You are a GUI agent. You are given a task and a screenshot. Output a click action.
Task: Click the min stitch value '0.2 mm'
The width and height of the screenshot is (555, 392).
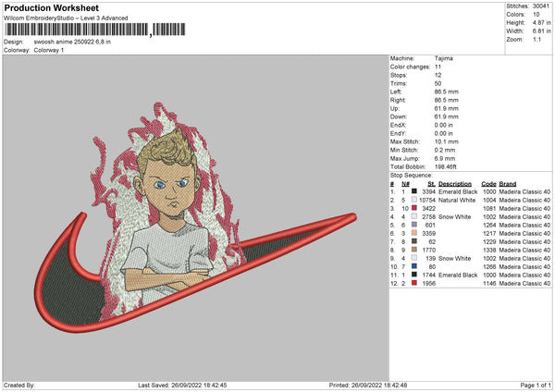[445, 150]
